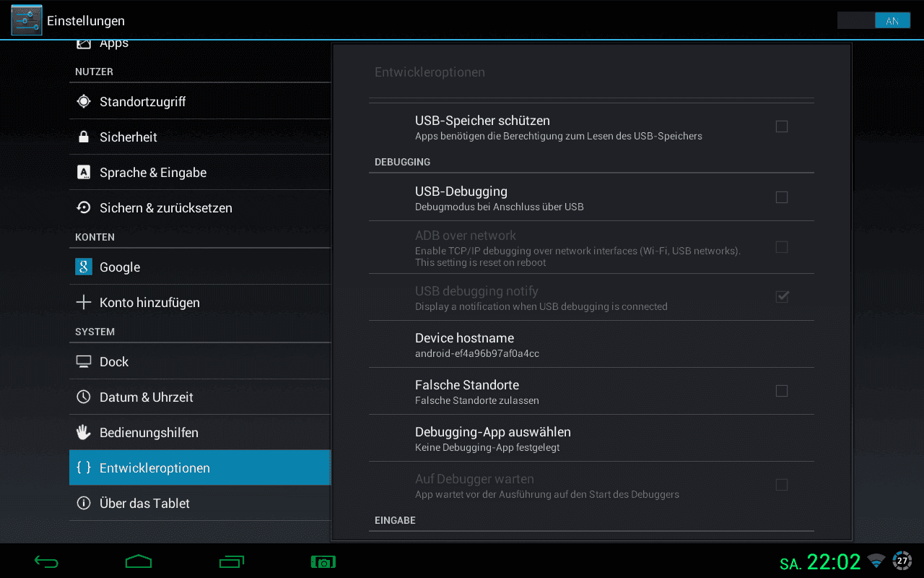Open Sprache & Eingabe settings
The width and height of the screenshot is (924, 578).
tap(200, 172)
